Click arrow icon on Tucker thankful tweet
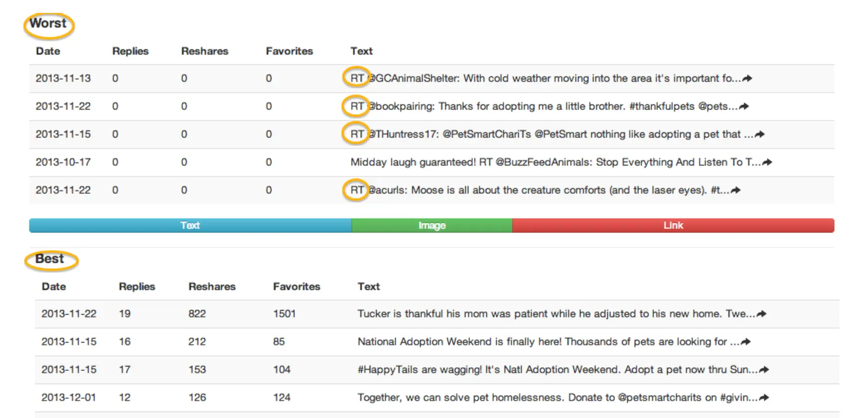 point(761,314)
